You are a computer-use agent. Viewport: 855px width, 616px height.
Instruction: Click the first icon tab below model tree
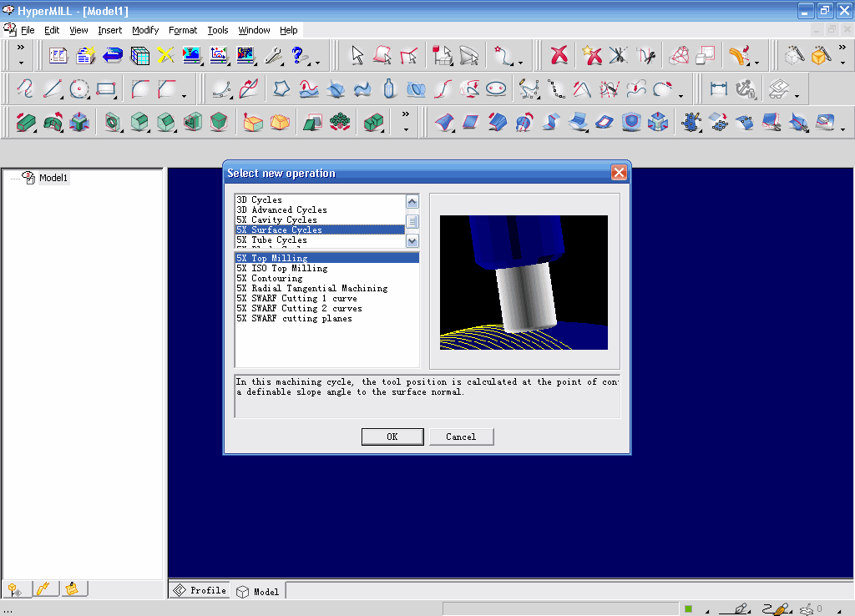[x=15, y=589]
